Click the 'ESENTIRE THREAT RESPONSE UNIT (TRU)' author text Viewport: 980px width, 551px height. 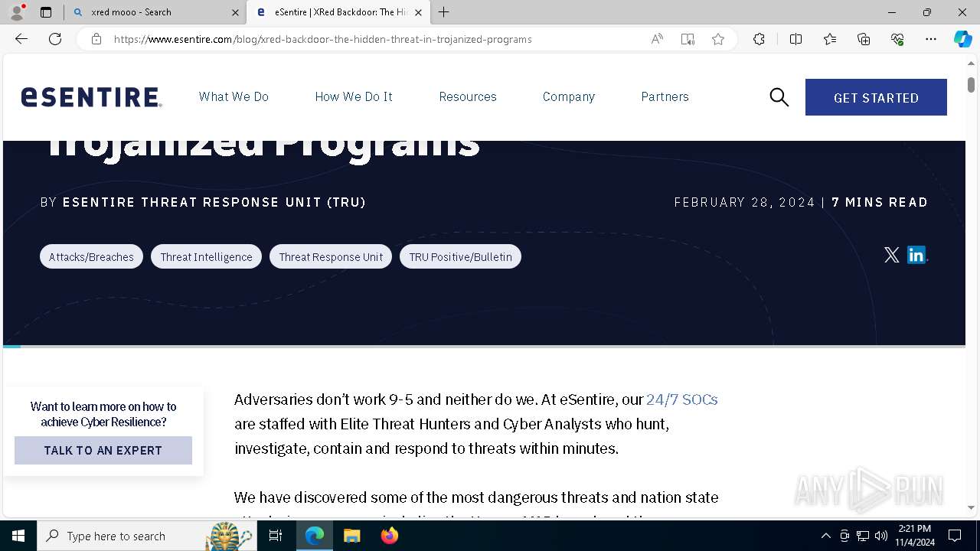pos(214,202)
